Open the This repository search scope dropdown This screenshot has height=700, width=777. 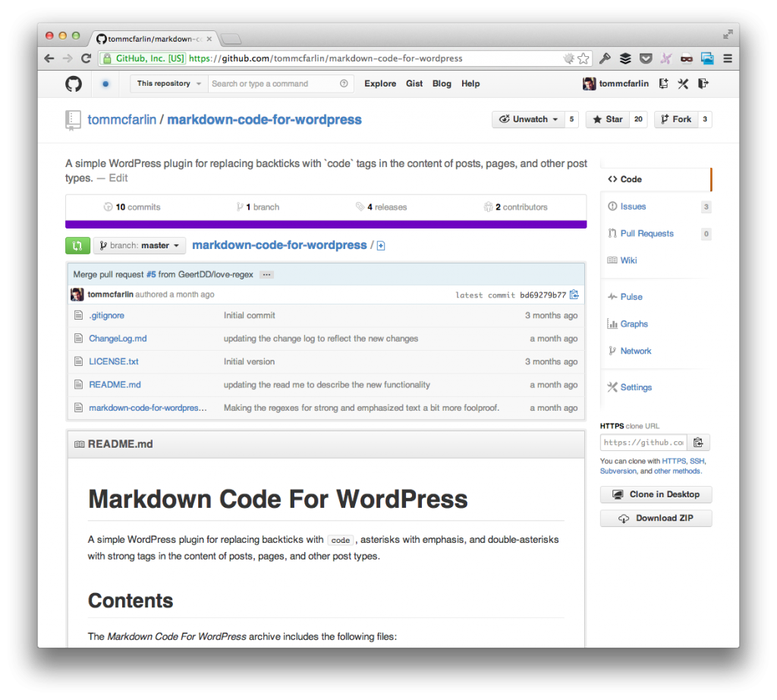pyautogui.click(x=169, y=84)
